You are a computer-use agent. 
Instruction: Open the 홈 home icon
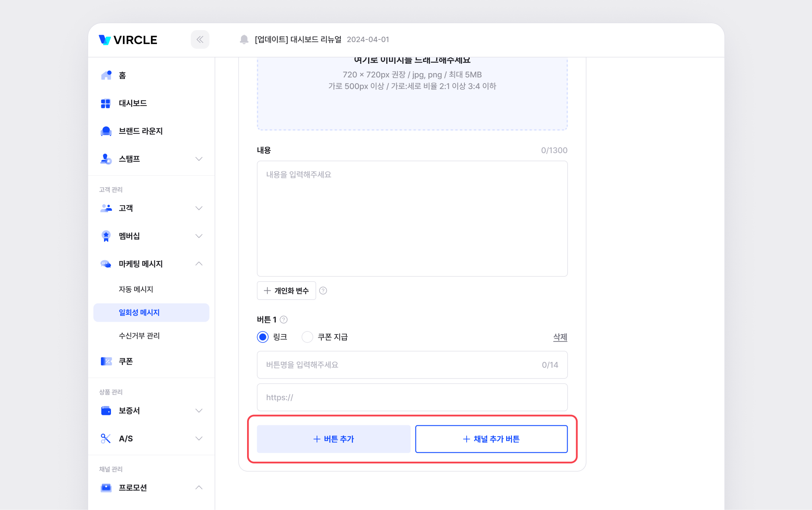tap(106, 75)
